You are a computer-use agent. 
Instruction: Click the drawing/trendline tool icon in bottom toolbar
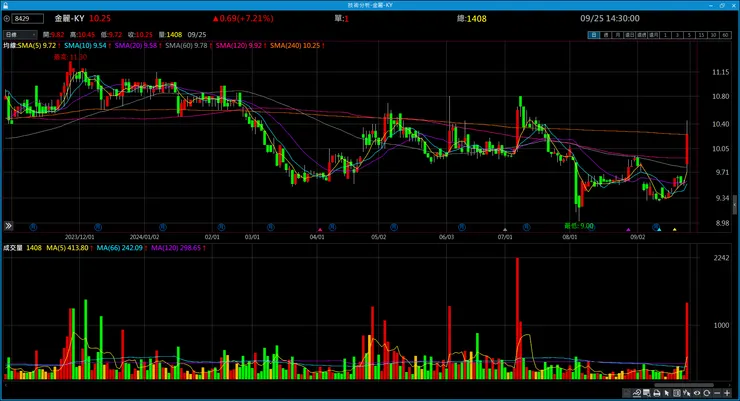point(637,393)
